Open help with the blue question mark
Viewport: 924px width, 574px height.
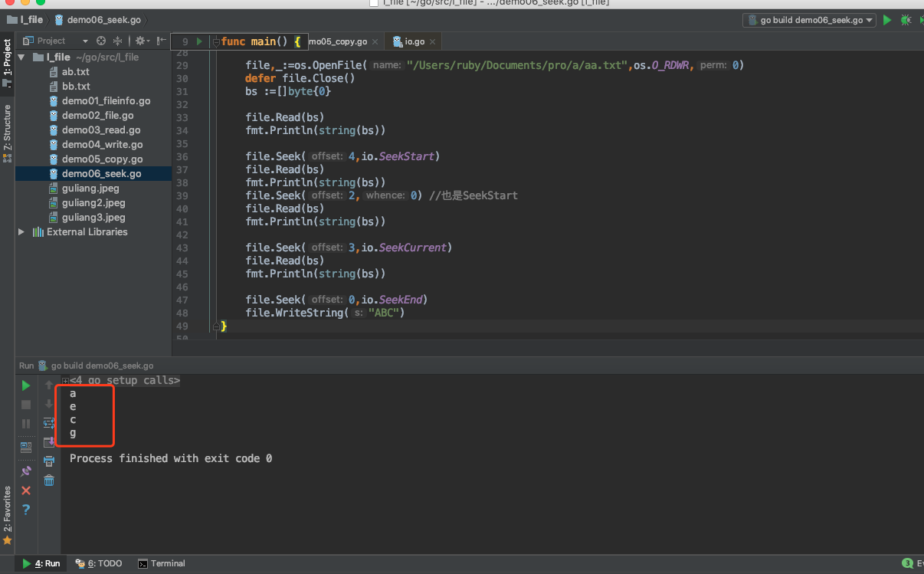26,510
